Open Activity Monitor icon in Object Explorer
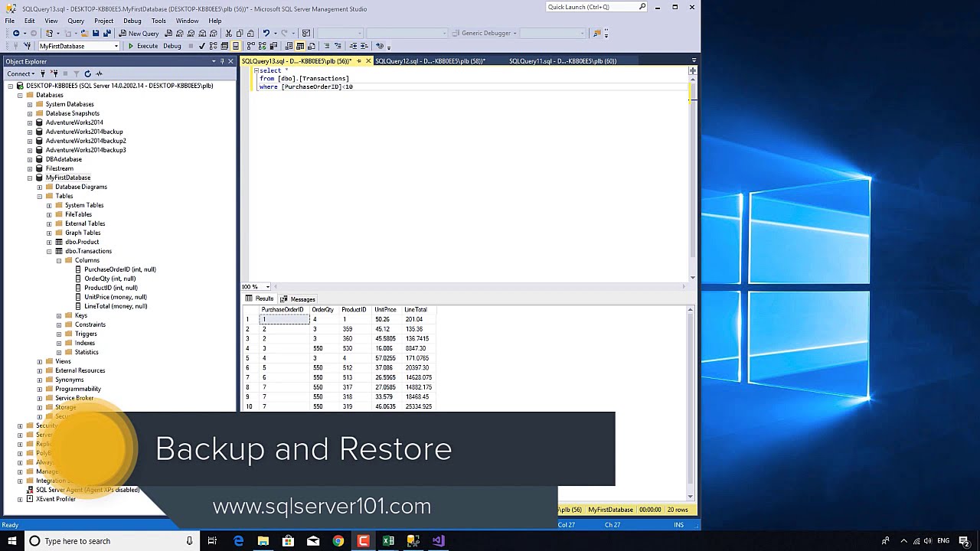 (99, 73)
